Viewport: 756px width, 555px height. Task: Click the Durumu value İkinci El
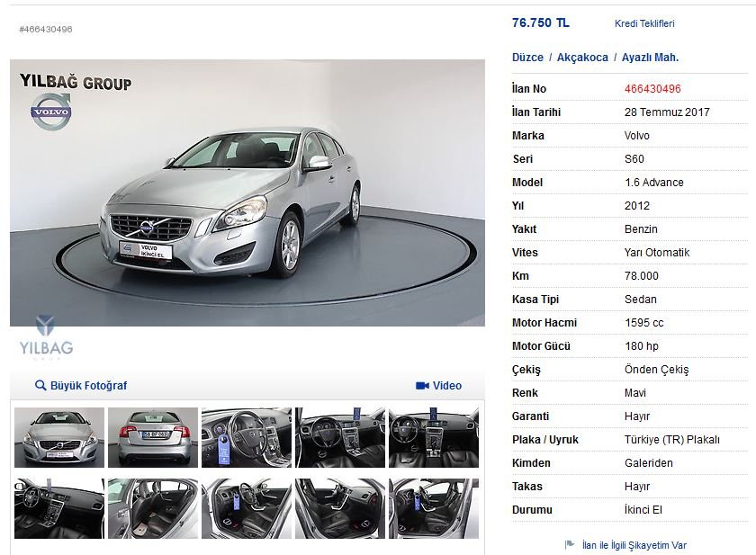pyautogui.click(x=643, y=510)
